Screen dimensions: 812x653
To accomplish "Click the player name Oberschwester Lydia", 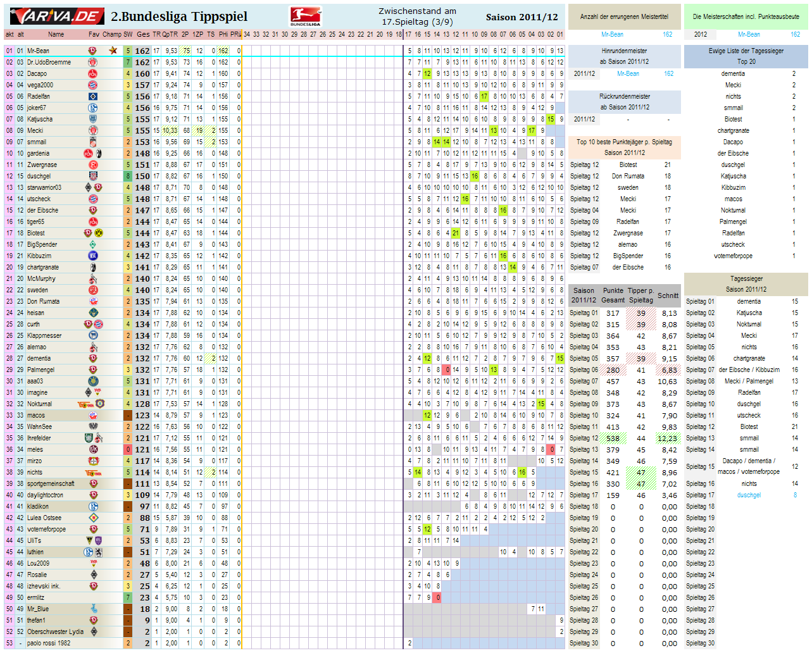I will point(55,631).
